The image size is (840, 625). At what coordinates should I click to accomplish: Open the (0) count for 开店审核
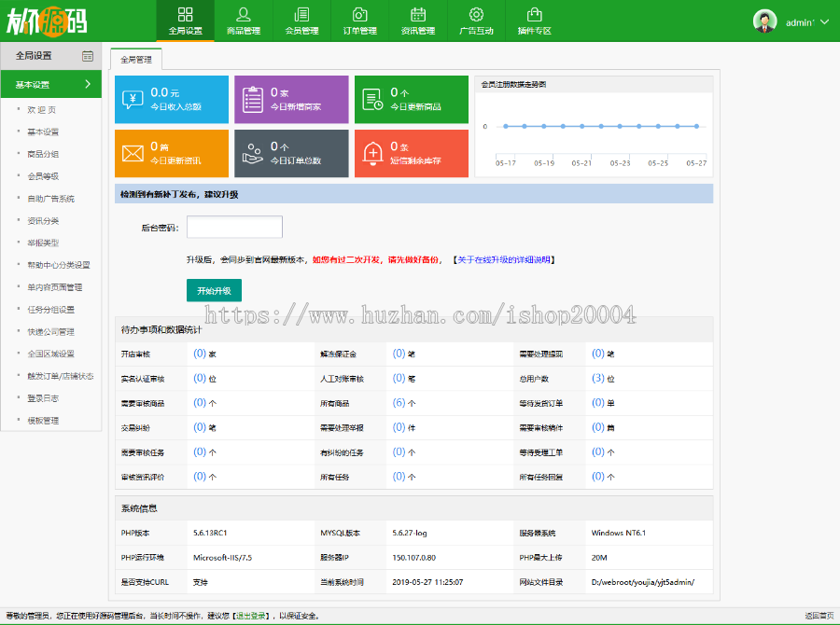point(200,354)
